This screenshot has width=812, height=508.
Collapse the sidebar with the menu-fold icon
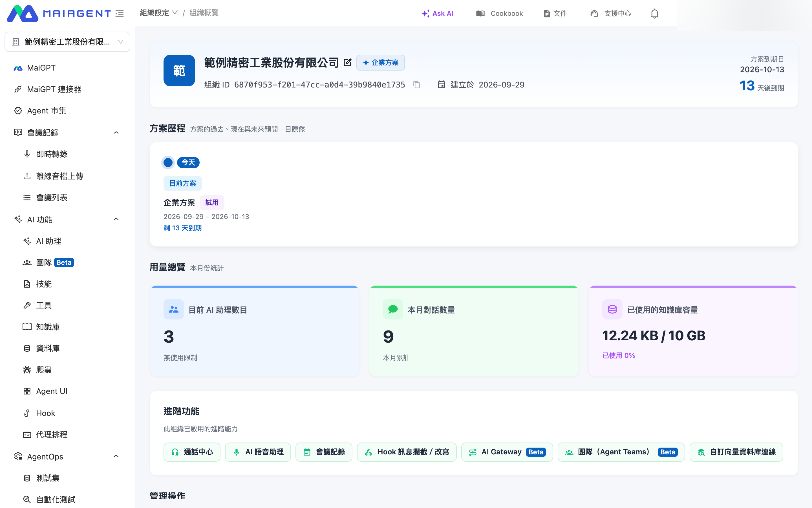120,14
